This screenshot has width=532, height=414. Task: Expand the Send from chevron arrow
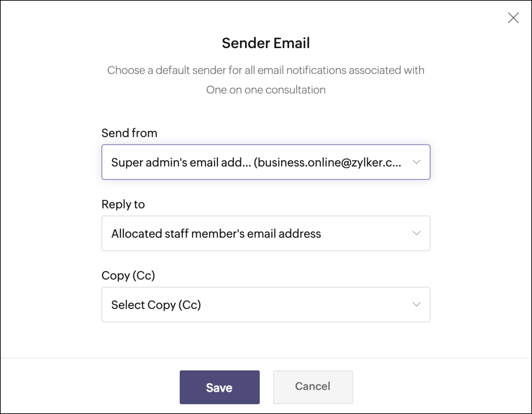(416, 162)
